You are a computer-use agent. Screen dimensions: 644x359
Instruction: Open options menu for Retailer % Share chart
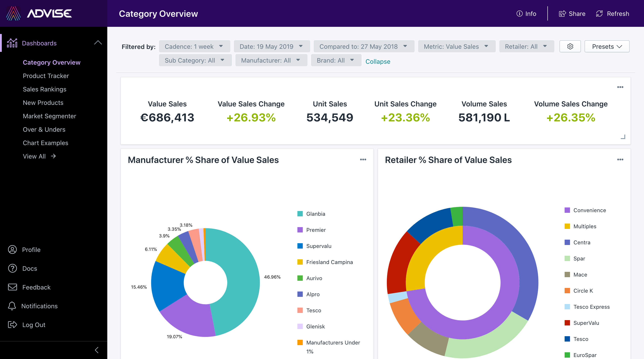(620, 160)
